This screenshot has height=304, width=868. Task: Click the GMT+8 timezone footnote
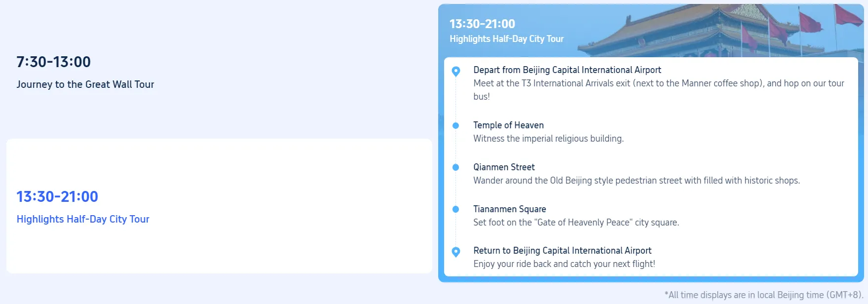(764, 295)
